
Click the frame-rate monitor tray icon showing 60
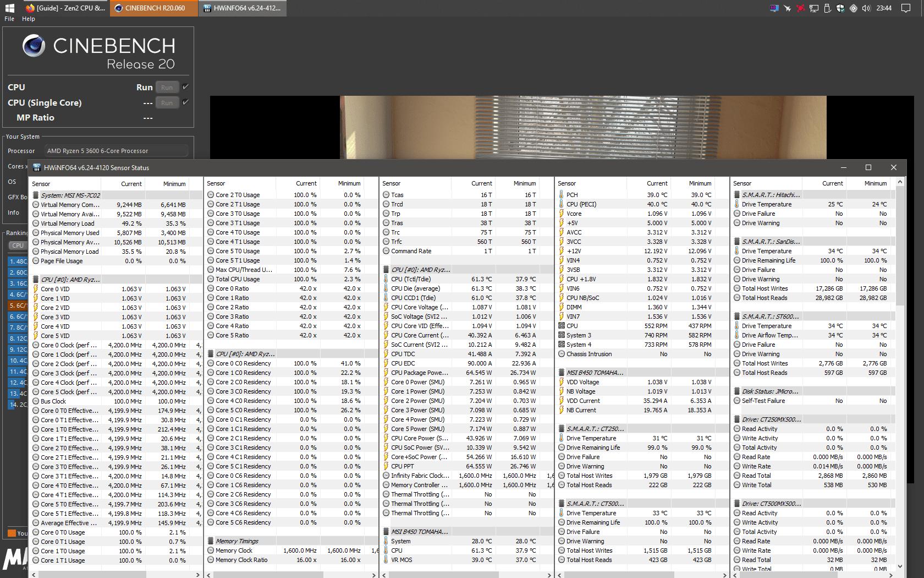(774, 8)
